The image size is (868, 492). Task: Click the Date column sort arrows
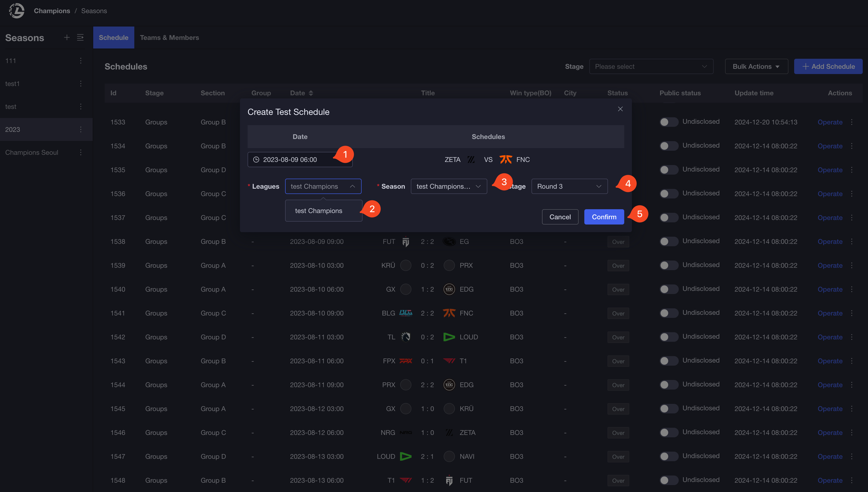tap(311, 93)
